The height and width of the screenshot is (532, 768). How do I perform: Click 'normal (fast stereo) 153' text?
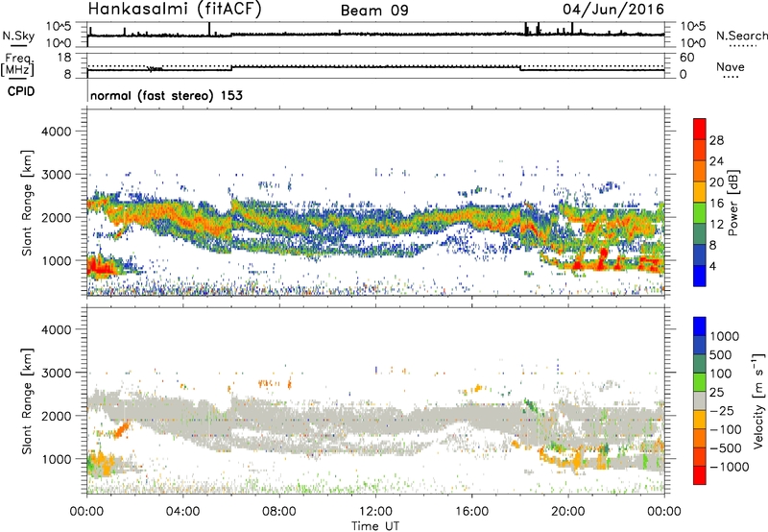point(166,95)
